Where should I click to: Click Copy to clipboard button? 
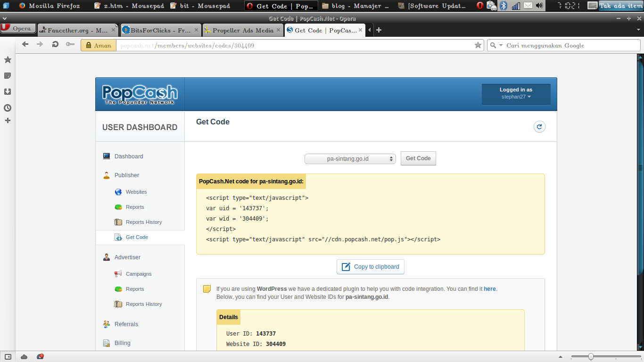[x=371, y=267]
